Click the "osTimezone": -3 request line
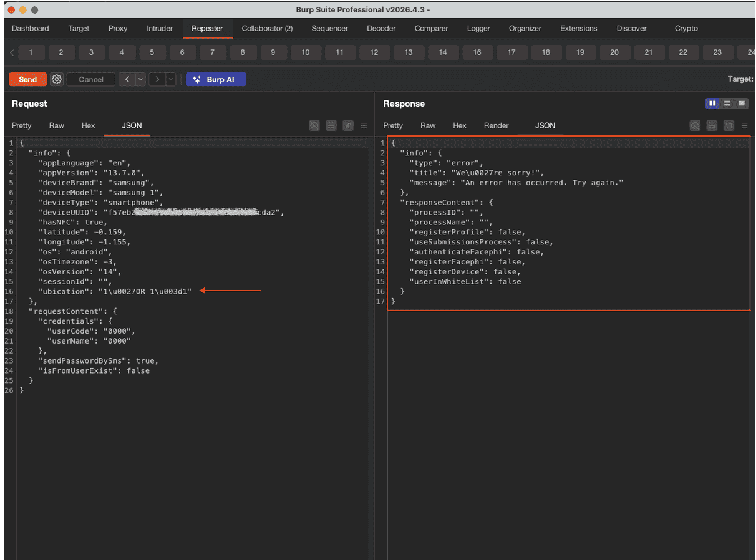The width and height of the screenshot is (756, 560). (77, 262)
